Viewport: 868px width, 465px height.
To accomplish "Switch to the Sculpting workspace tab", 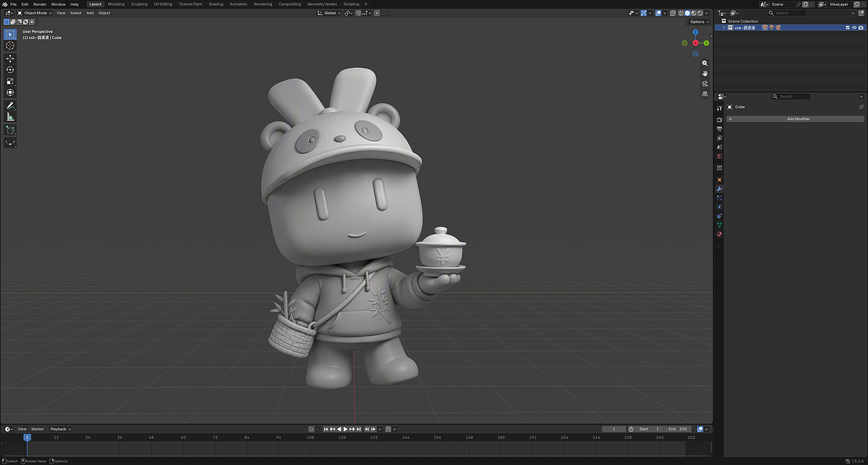I will click(139, 4).
